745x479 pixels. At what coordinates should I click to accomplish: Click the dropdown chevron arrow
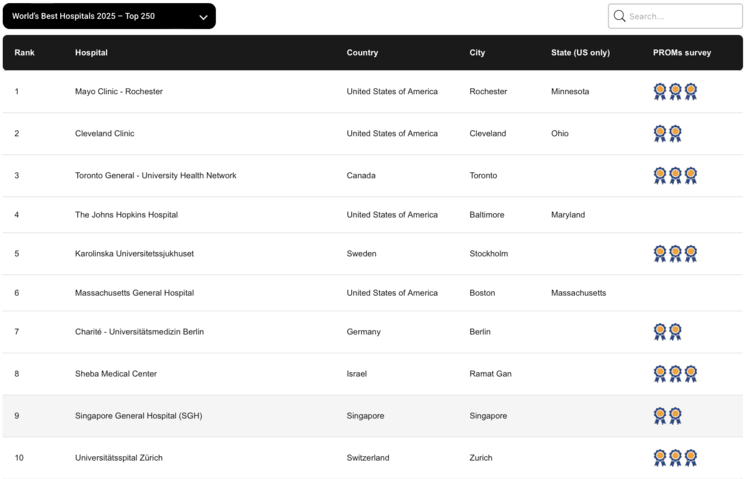[204, 17]
